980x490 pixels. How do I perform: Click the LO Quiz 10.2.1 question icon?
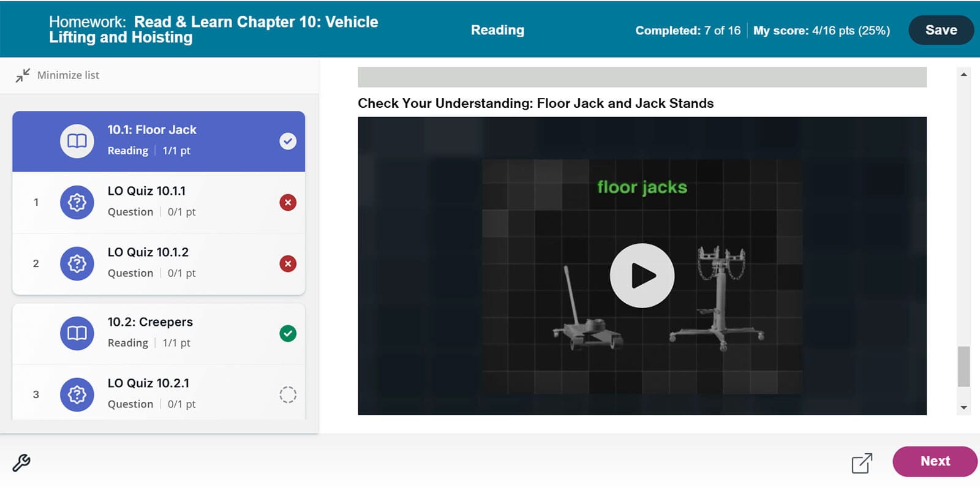pos(77,394)
